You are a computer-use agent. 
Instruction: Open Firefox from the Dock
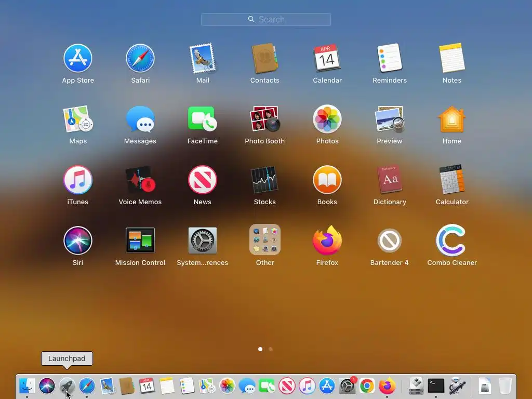tap(387, 386)
